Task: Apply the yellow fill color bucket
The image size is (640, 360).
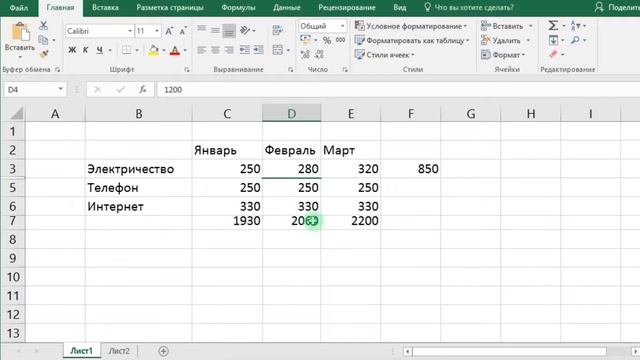Action: pyautogui.click(x=154, y=50)
